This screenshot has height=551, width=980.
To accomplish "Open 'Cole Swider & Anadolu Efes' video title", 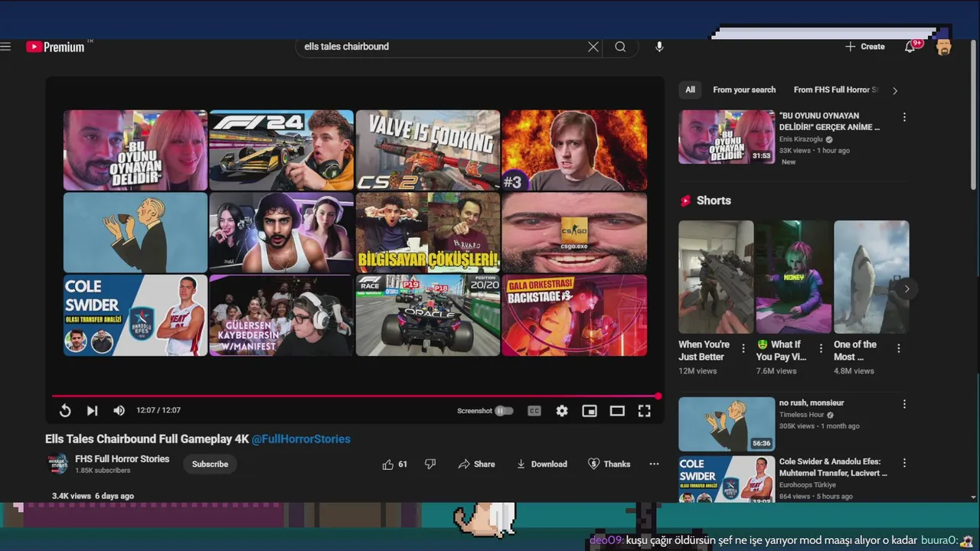I will pos(832,468).
